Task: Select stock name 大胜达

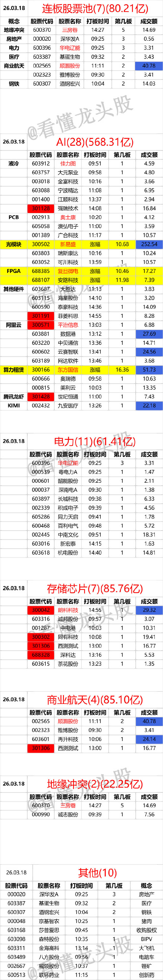Action: click(x=68, y=289)
